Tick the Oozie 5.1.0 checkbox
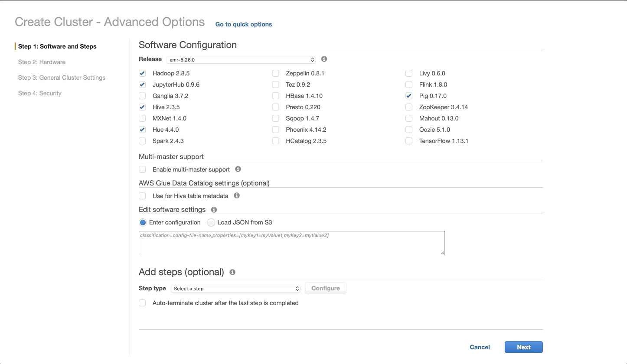This screenshot has height=364, width=627. pyautogui.click(x=409, y=130)
